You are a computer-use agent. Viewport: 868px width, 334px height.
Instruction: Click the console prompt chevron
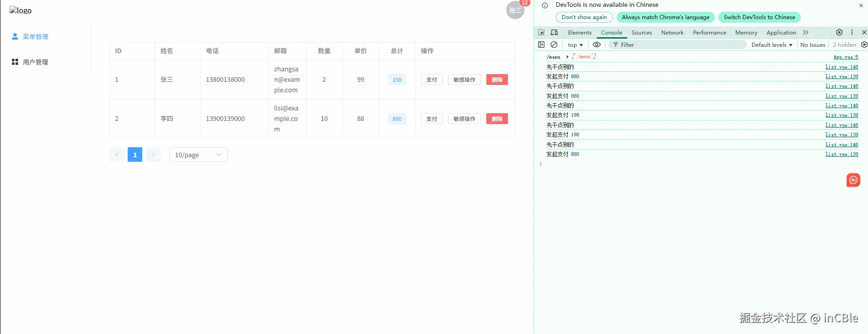coord(540,164)
